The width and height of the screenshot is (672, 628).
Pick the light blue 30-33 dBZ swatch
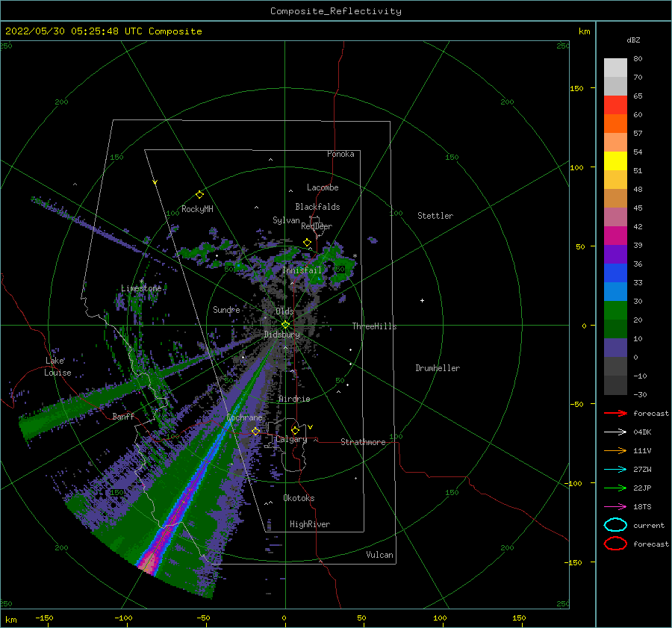[615, 291]
